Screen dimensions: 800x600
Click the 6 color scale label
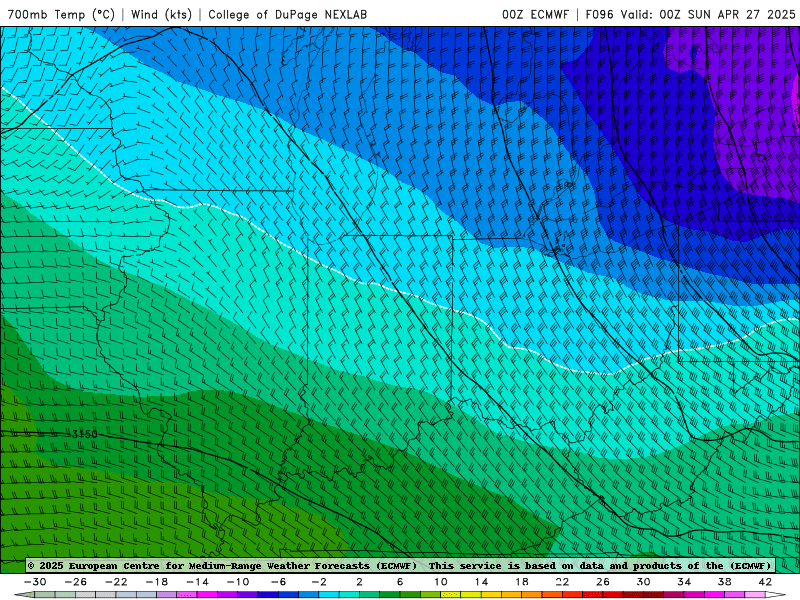tap(400, 582)
